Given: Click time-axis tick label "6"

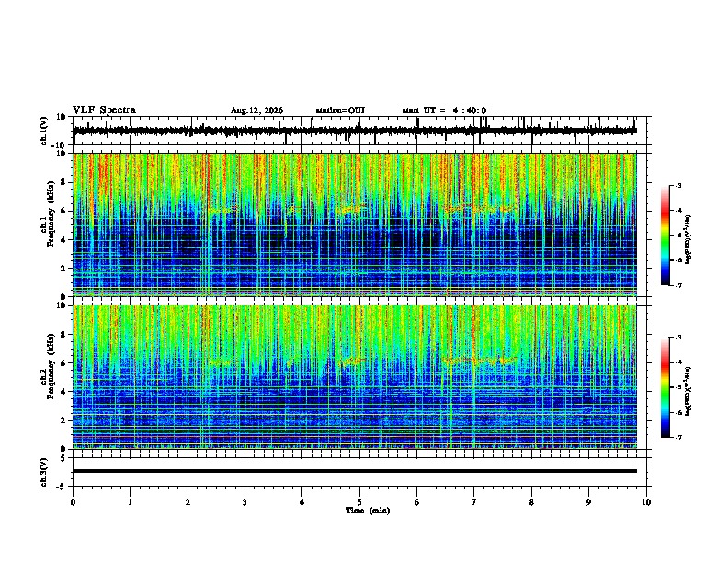Looking at the screenshot, I should coord(417,502).
